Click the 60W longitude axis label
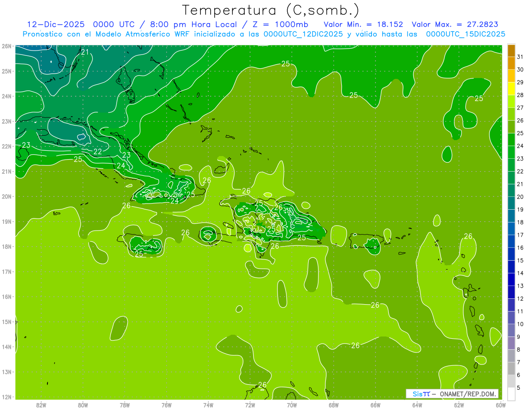 (501, 405)
